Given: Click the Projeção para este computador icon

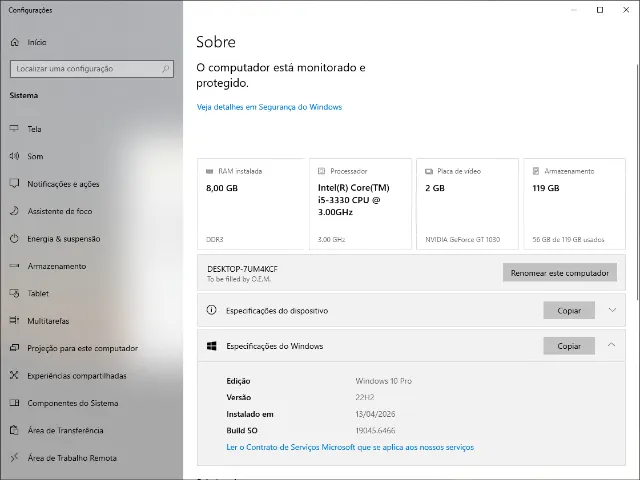Looking at the screenshot, I should pyautogui.click(x=14, y=348).
